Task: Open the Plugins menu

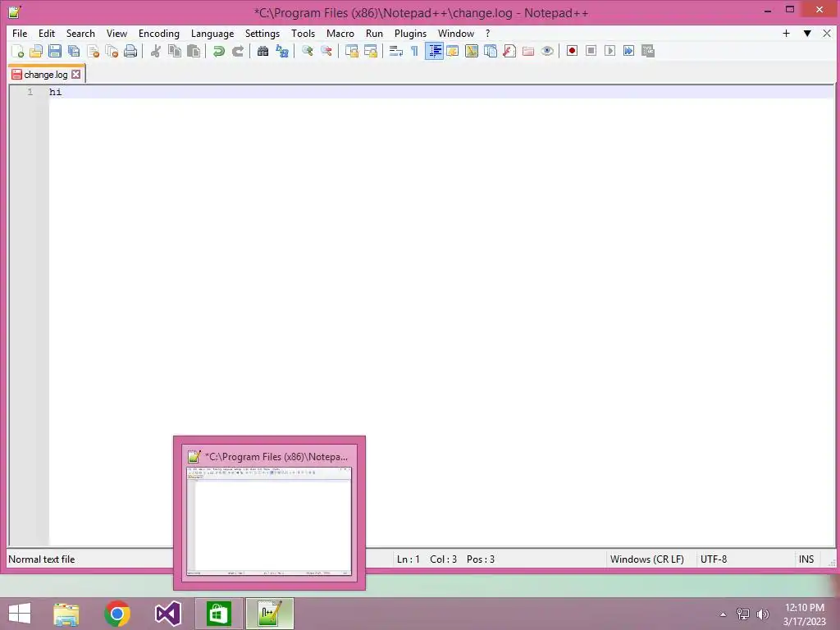Action: point(410,33)
